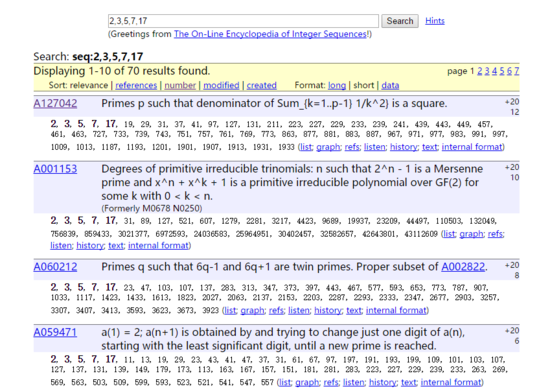
Task: Go to results page 7
Action: 517,71
